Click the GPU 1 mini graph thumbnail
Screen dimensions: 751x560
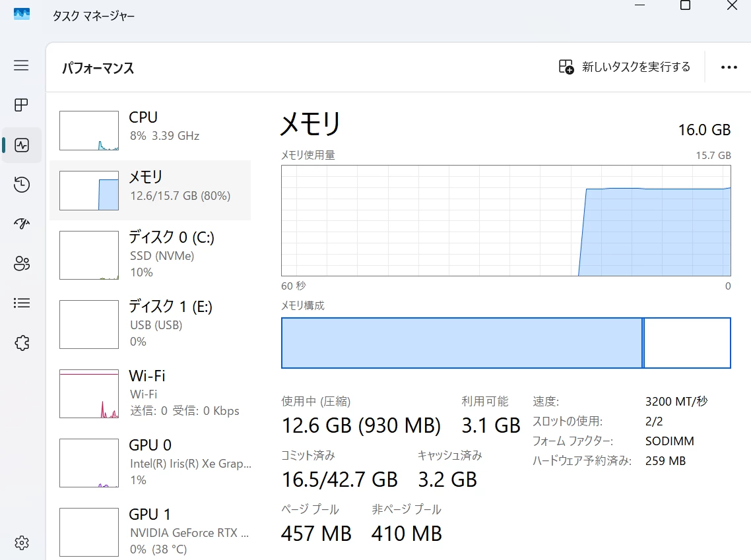coord(89,532)
